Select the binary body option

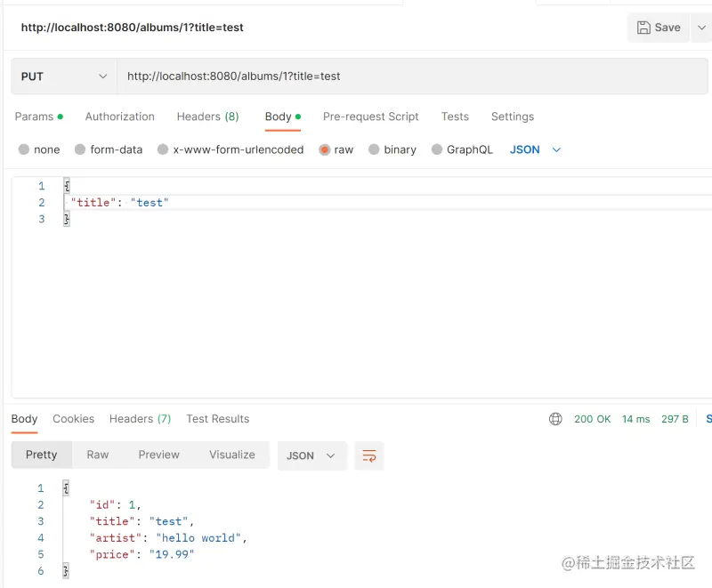click(x=392, y=149)
